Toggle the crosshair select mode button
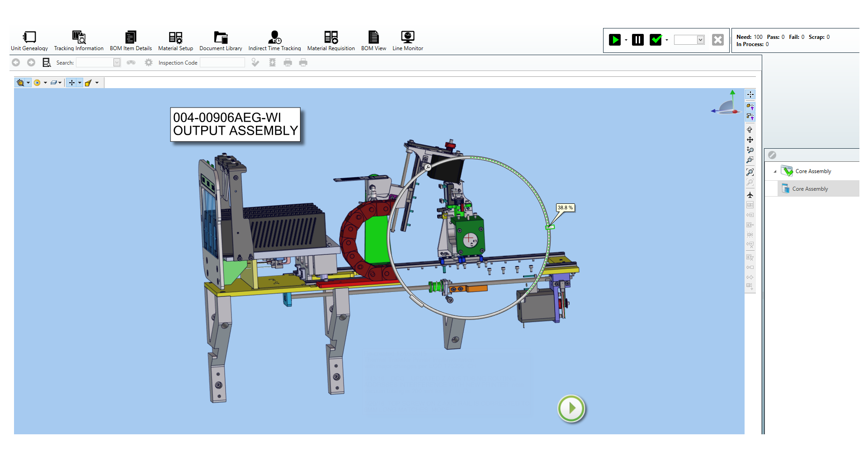This screenshot has height=470, width=868. [x=72, y=83]
